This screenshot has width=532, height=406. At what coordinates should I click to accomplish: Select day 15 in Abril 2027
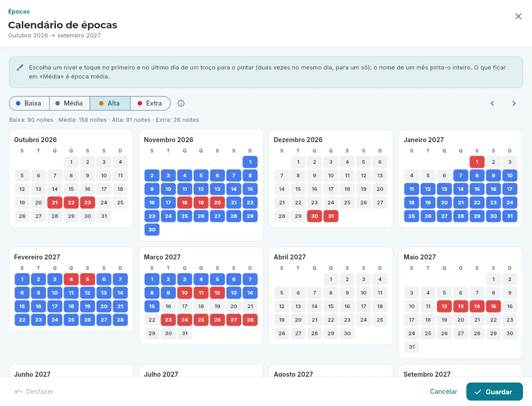point(331,306)
